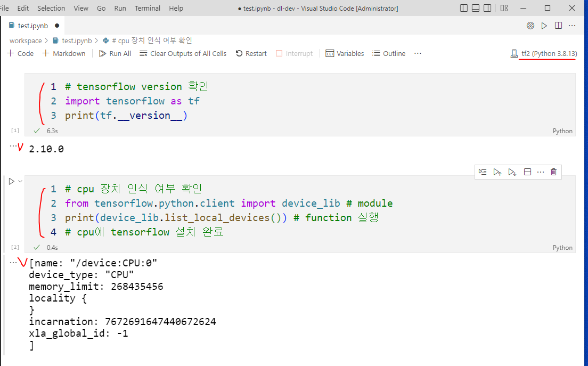This screenshot has width=588, height=366.
Task: Click the from tensorflow.python.client import line
Action: (x=228, y=204)
